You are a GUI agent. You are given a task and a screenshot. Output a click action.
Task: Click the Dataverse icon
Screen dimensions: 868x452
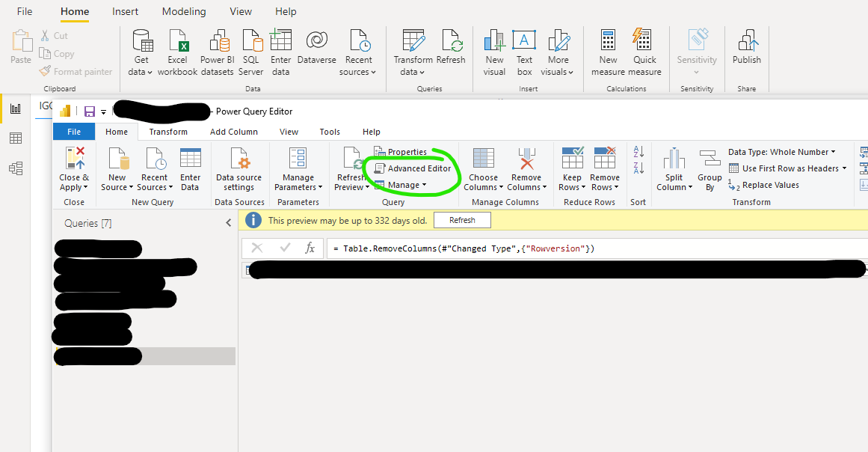(317, 47)
